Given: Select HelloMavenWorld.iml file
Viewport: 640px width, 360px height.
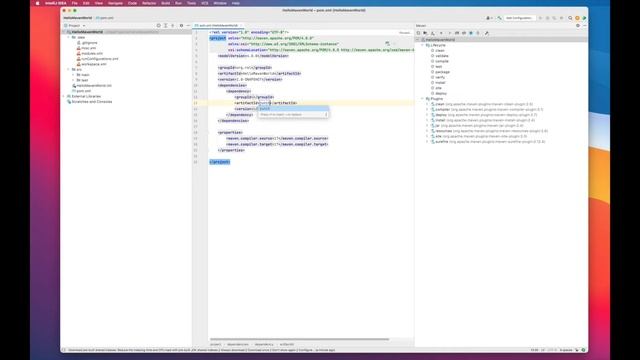Looking at the screenshot, I should [92, 86].
